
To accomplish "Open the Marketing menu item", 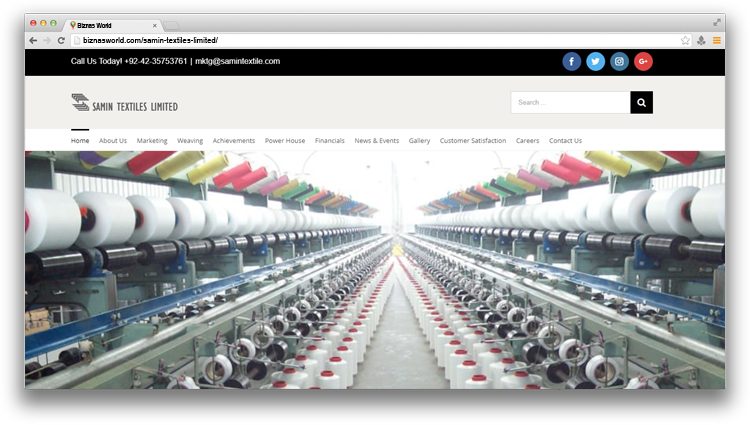I will pos(152,141).
